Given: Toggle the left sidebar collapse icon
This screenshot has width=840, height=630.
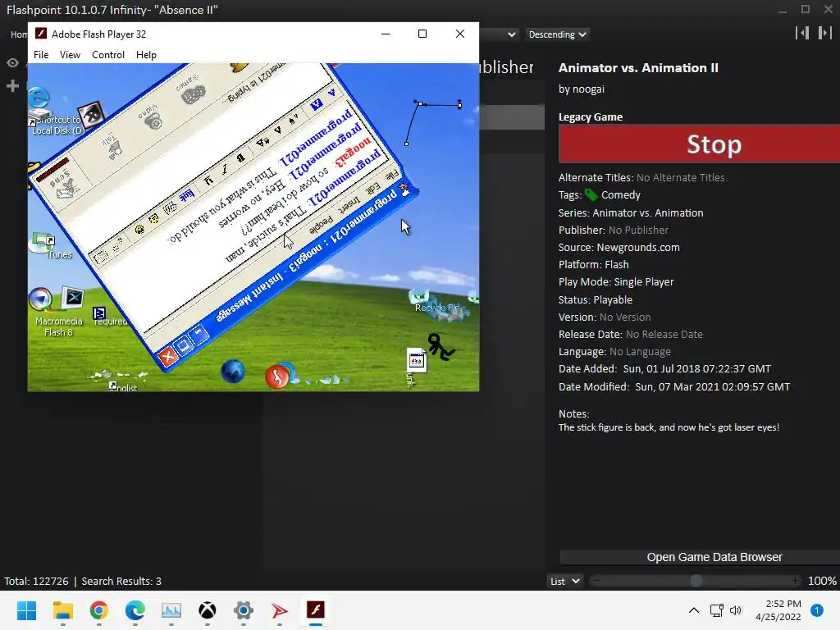Looking at the screenshot, I should tap(802, 33).
